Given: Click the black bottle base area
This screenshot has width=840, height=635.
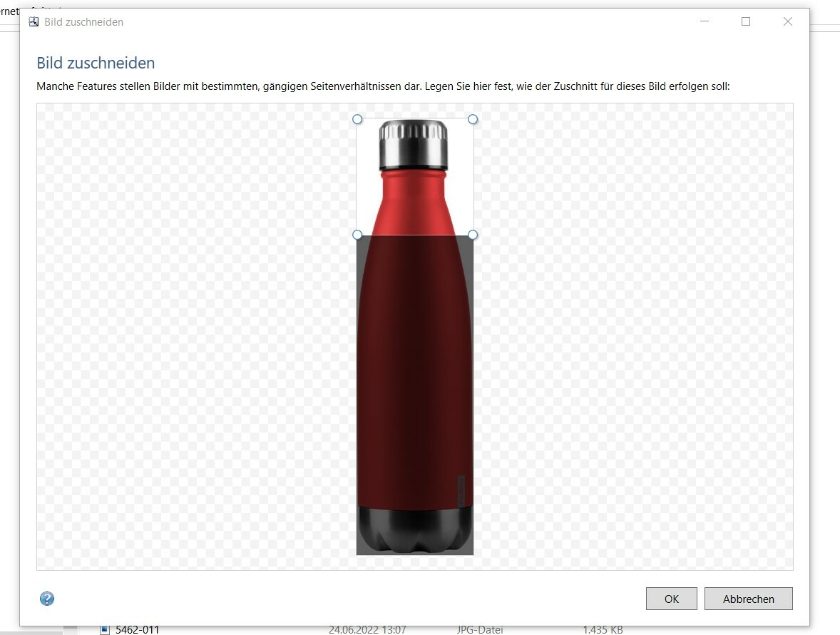Looking at the screenshot, I should tap(415, 531).
